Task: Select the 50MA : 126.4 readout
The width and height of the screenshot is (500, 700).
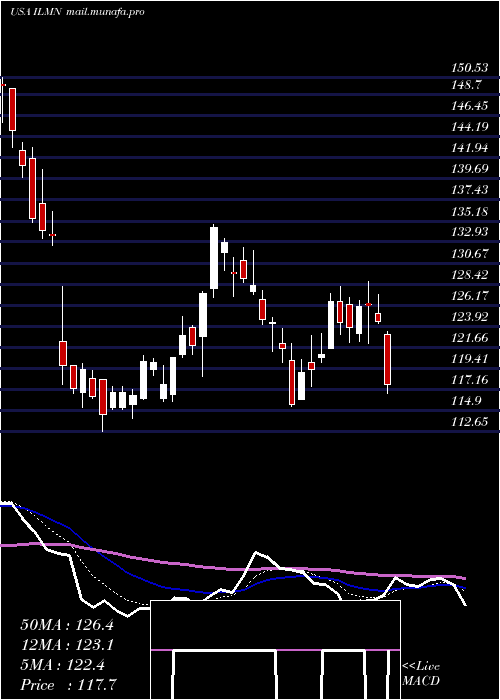Action: point(67,625)
